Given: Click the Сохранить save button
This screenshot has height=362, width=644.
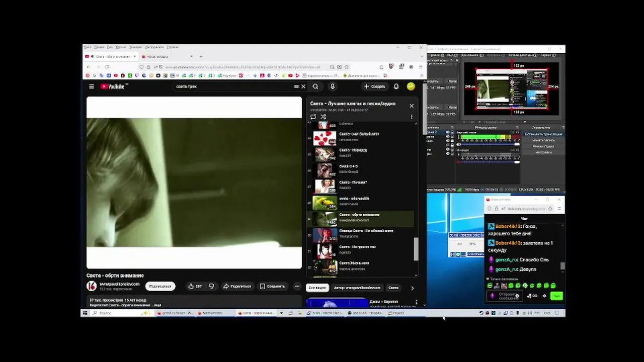Looking at the screenshot, I should click(272, 286).
